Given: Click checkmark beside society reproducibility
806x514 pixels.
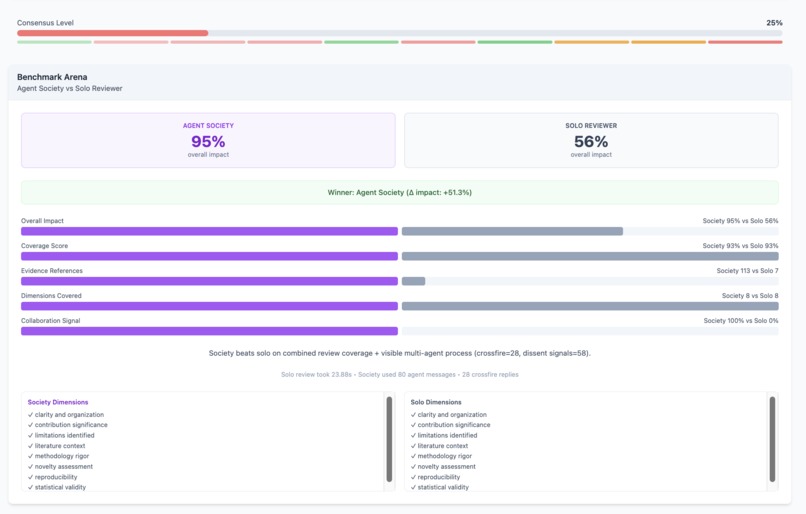Looking at the screenshot, I should coord(30,477).
